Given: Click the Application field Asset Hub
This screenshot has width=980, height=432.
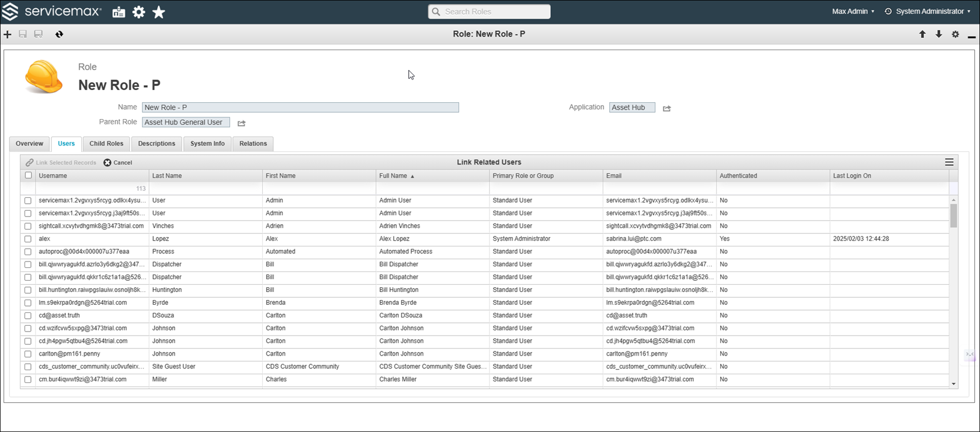Looking at the screenshot, I should [x=632, y=107].
